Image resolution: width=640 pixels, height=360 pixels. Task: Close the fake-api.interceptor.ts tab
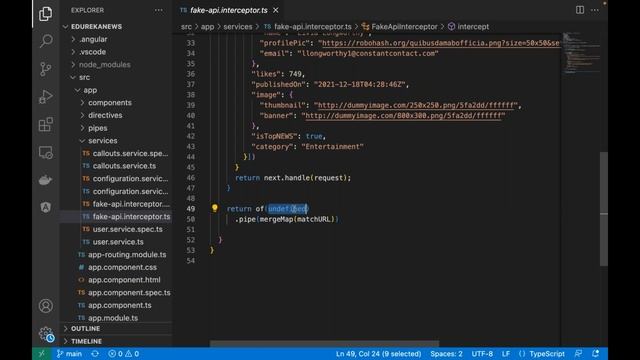tap(276, 10)
